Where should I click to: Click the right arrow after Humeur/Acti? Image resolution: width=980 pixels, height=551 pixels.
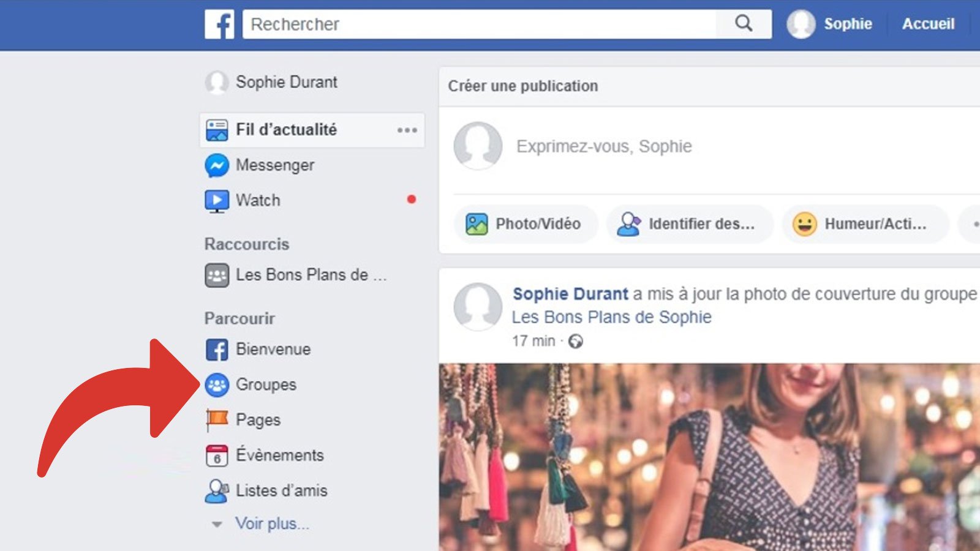pyautogui.click(x=976, y=224)
